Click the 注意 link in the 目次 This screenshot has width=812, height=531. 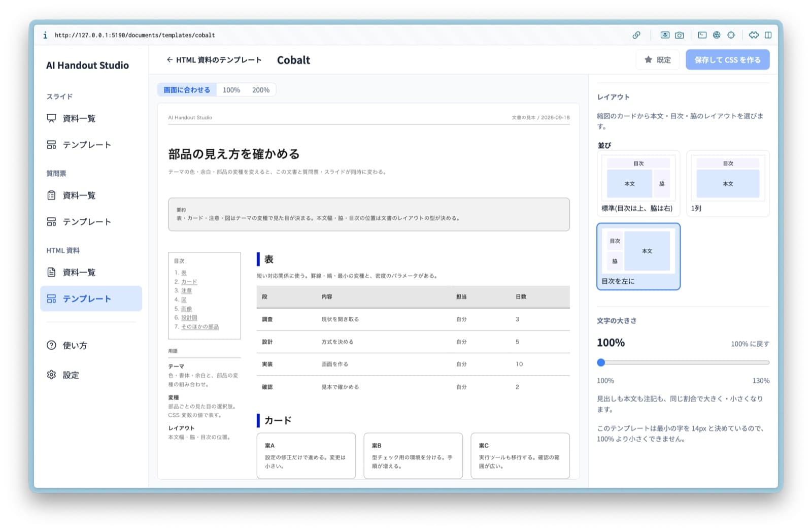coord(187,291)
